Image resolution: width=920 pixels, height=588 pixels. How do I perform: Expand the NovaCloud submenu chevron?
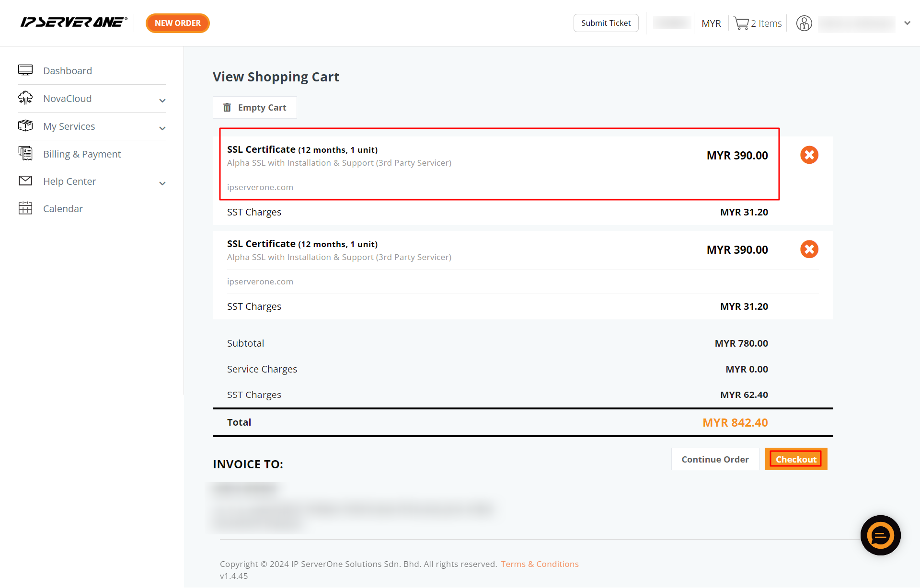pyautogui.click(x=162, y=101)
